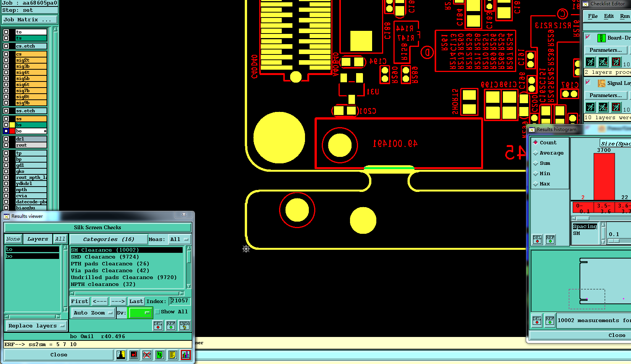Click lower DEL icon beside measurements text
The height and width of the screenshot is (364, 631).
click(x=537, y=320)
